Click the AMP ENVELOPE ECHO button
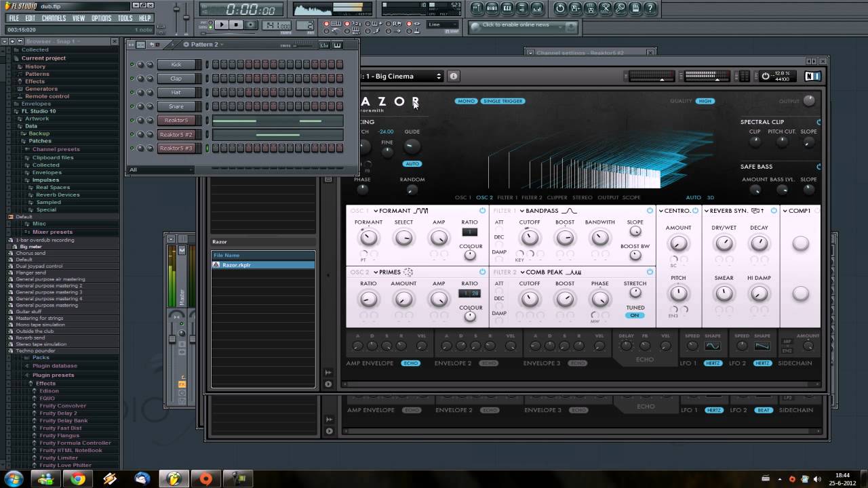The height and width of the screenshot is (488, 868). (410, 363)
